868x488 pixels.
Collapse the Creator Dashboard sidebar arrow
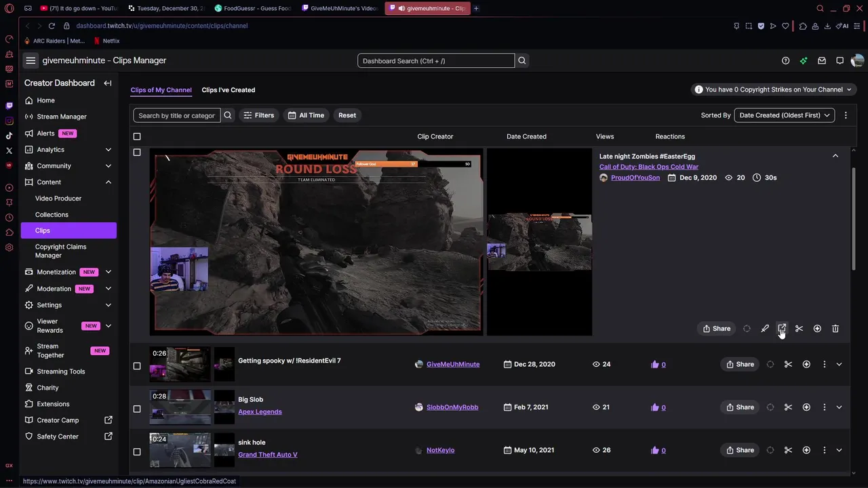coord(108,83)
